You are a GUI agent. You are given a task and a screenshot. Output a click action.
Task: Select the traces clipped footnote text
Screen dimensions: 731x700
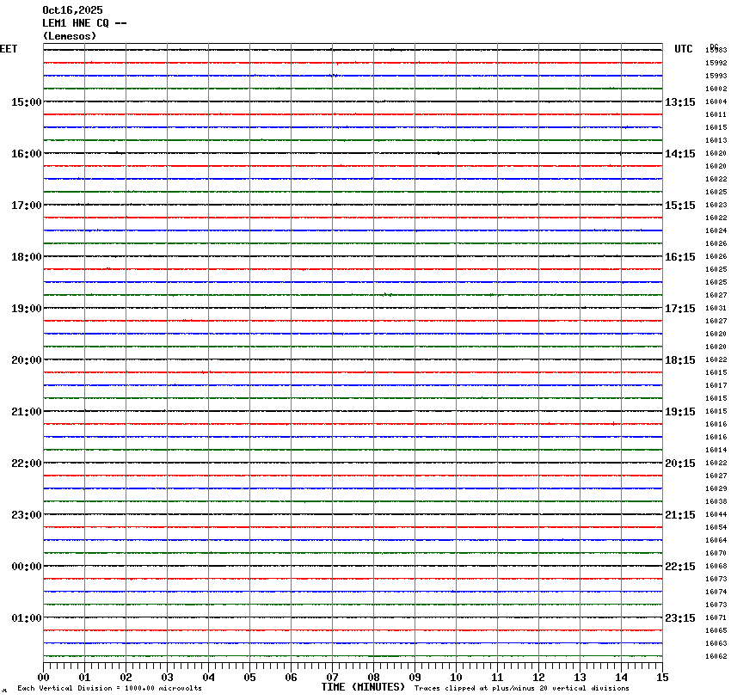[x=521, y=688]
